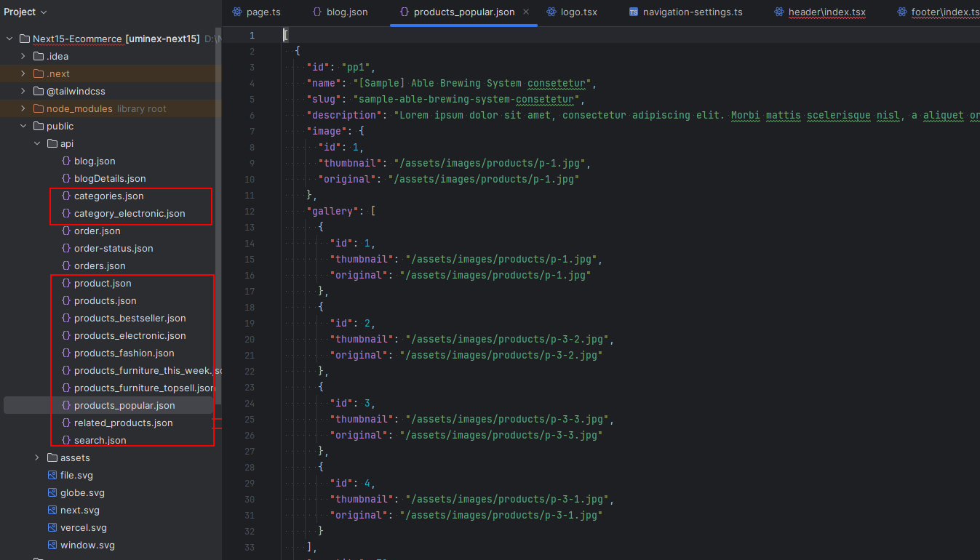Click the header\index.tsx tab React icon

click(x=779, y=12)
